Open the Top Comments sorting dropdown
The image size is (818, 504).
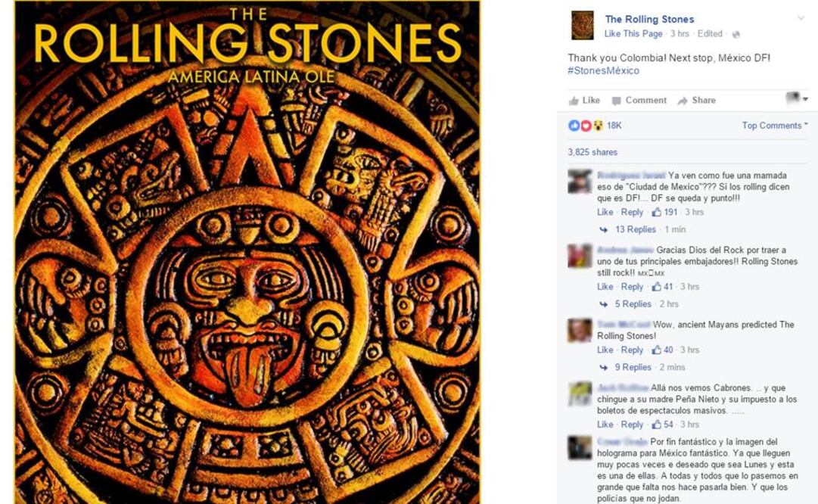[x=775, y=125]
